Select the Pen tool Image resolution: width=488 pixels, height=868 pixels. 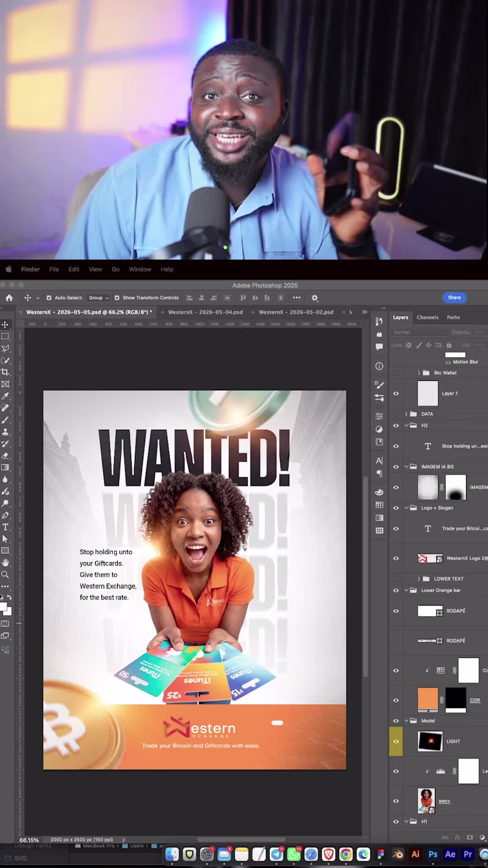click(x=5, y=515)
